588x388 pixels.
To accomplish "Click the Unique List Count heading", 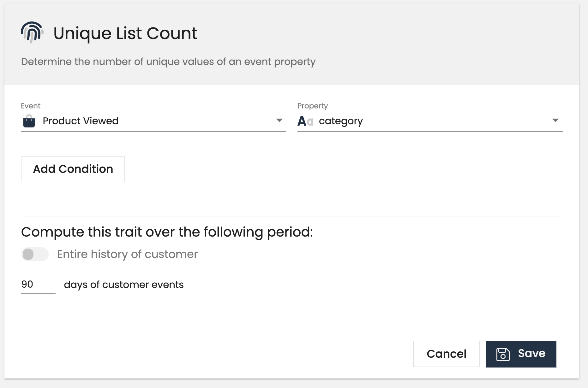I will point(125,32).
